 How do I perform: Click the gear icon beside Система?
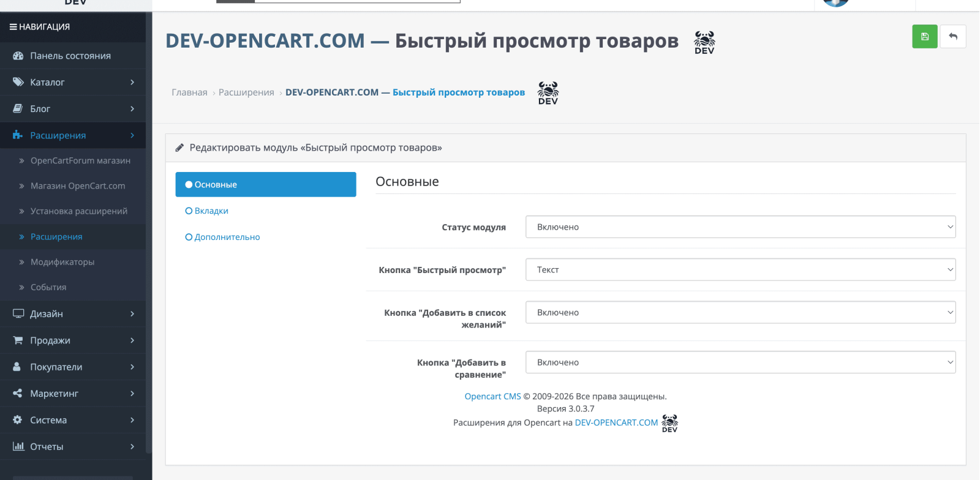click(x=17, y=420)
